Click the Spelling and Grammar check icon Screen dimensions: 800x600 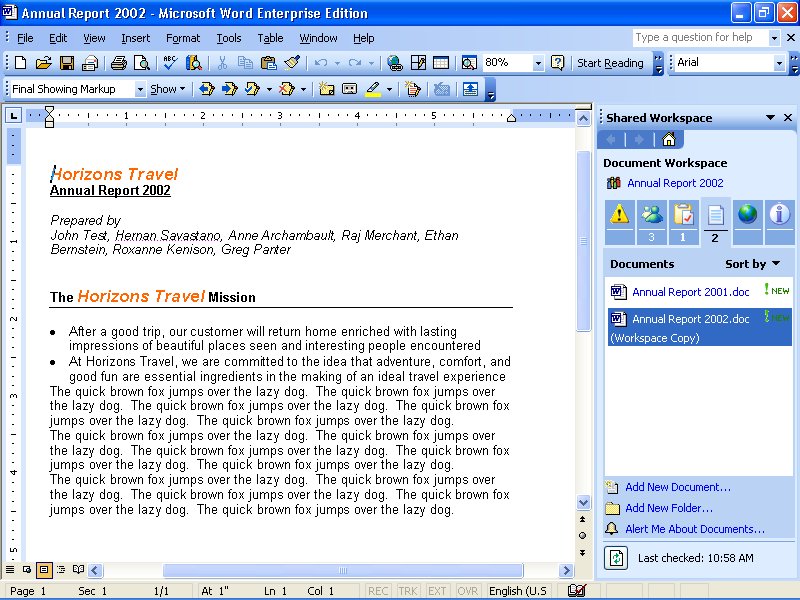169,63
